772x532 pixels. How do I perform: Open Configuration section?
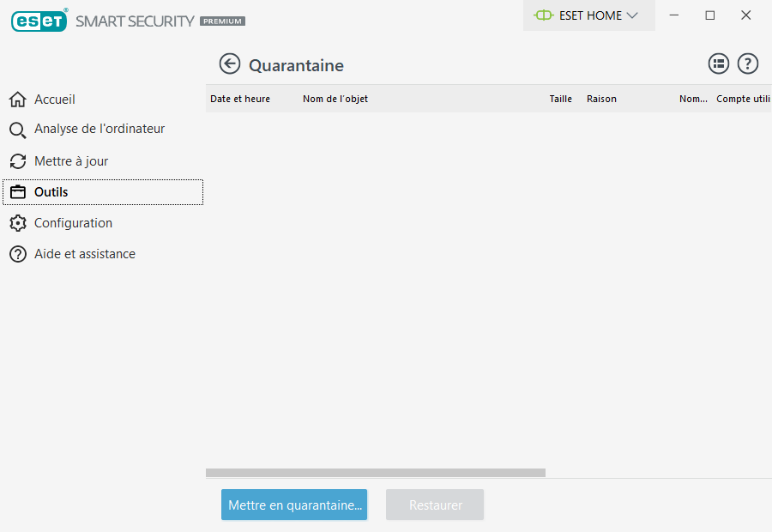[73, 223]
